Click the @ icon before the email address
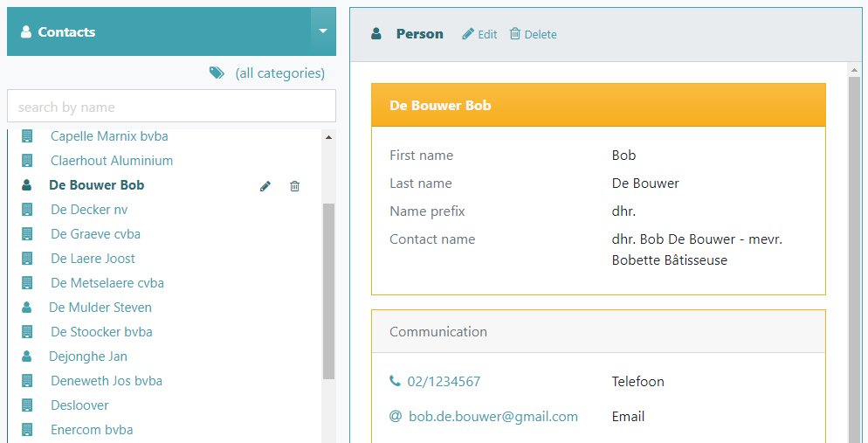 click(396, 417)
